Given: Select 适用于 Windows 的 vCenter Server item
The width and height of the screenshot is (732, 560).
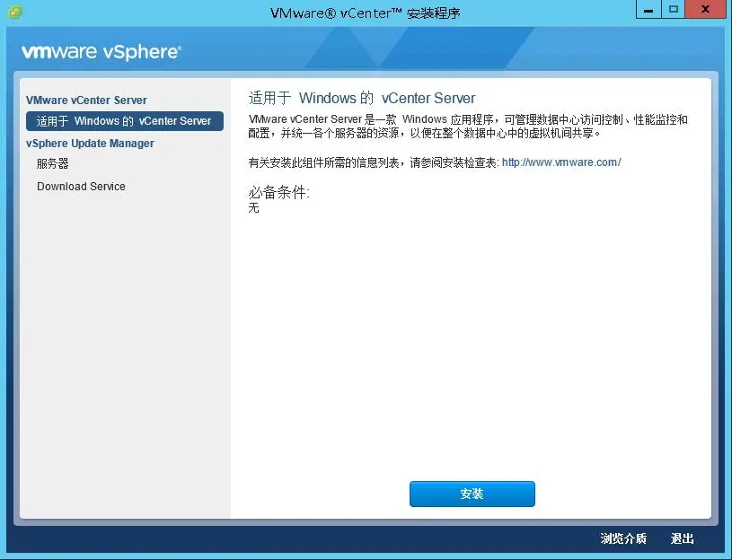Looking at the screenshot, I should click(x=125, y=121).
